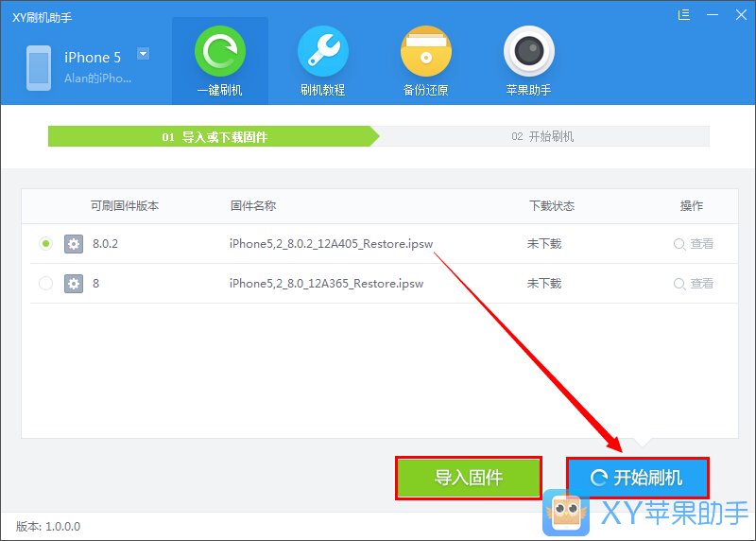Click 查看 view link for firmware 8 row
The image size is (756, 541).
coord(694,284)
